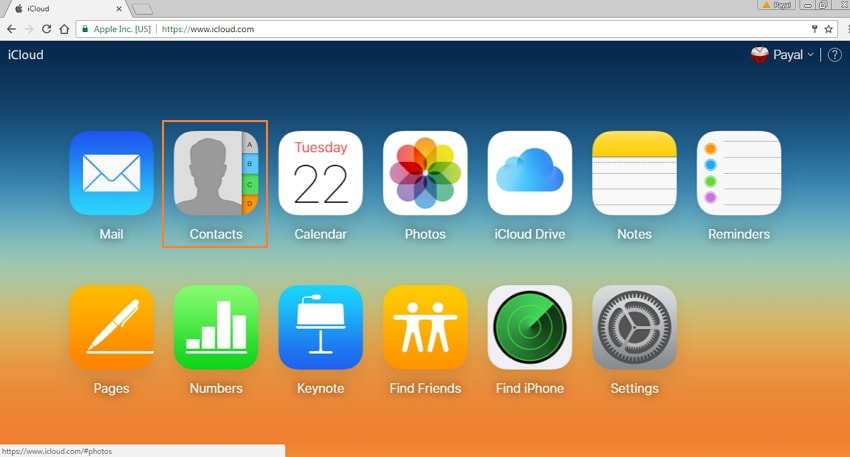Close the iCloud browser tab
This screenshot has width=850, height=457.
click(119, 9)
